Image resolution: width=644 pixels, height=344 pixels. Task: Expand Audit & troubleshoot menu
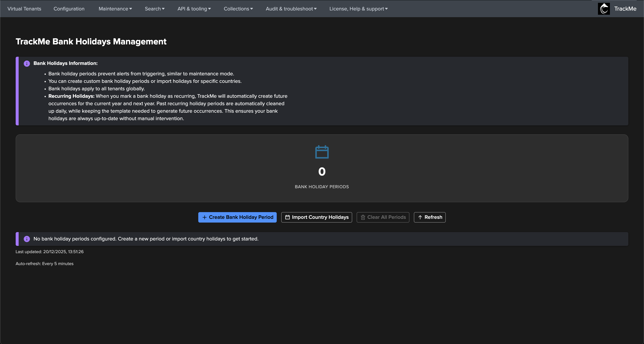(291, 9)
